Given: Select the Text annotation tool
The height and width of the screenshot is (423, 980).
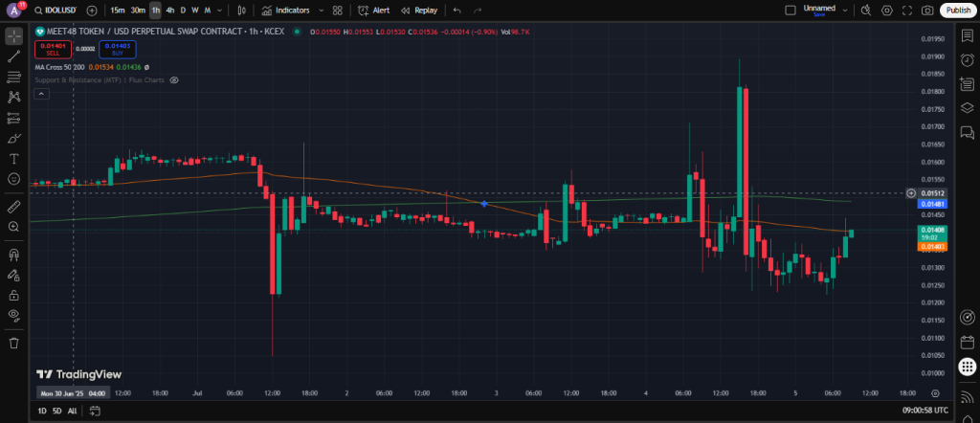Looking at the screenshot, I should (13, 159).
